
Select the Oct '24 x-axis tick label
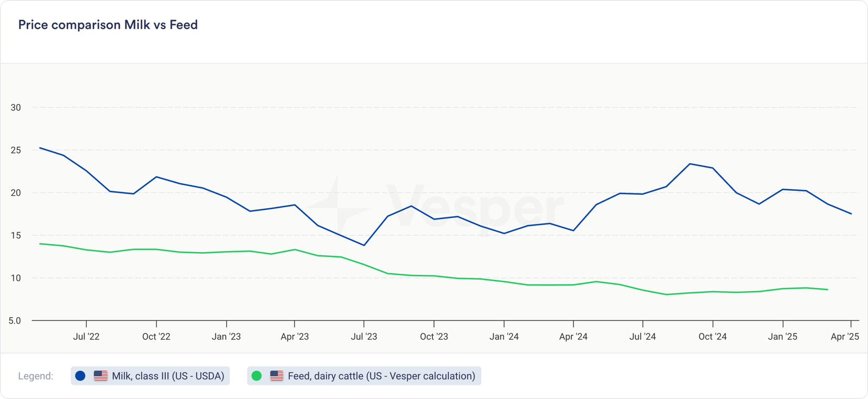pos(712,337)
